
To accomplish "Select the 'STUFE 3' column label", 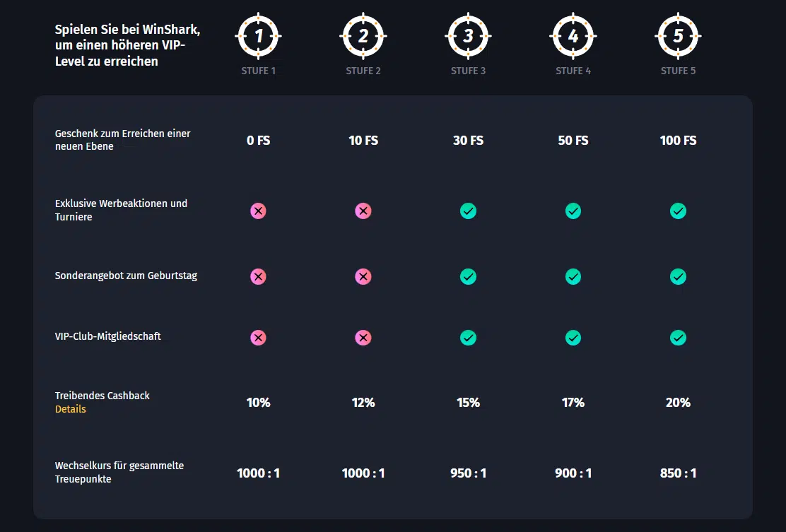I will tap(468, 71).
